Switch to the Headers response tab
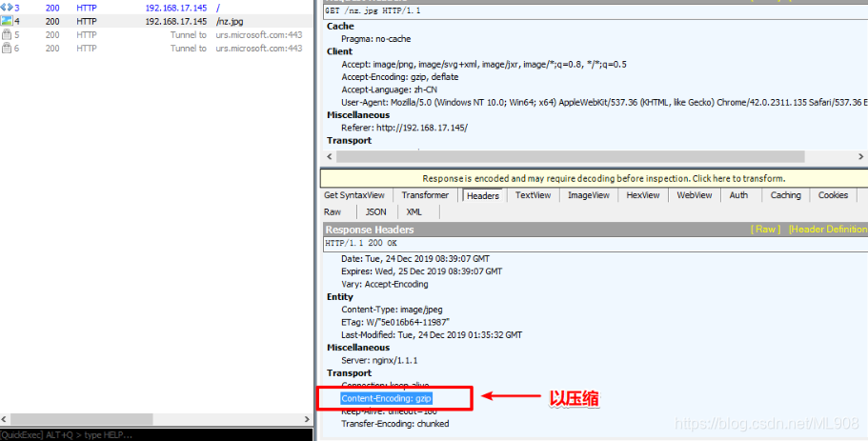The image size is (868, 441). click(483, 196)
